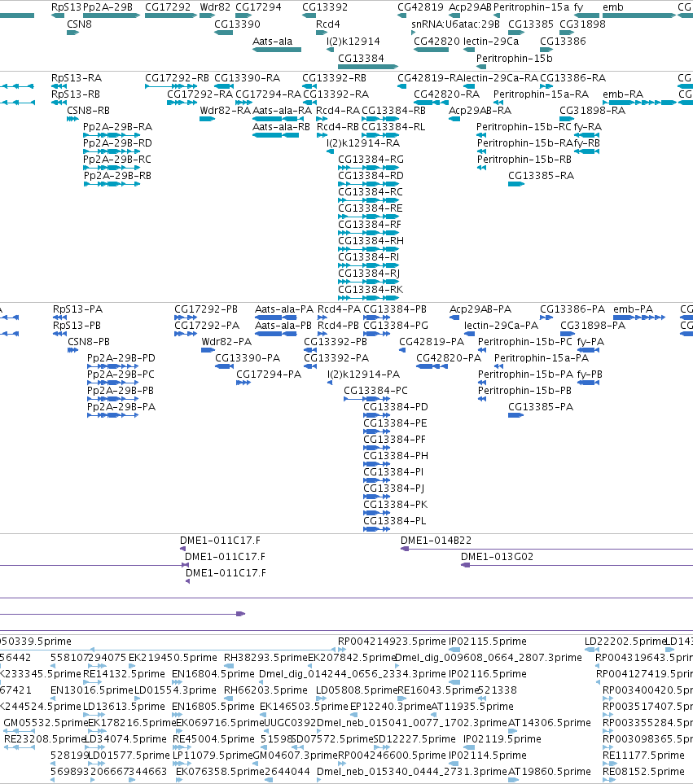The image size is (693, 784).
Task: Click transcript Pp2A-29B-RC
Action: tap(117, 159)
